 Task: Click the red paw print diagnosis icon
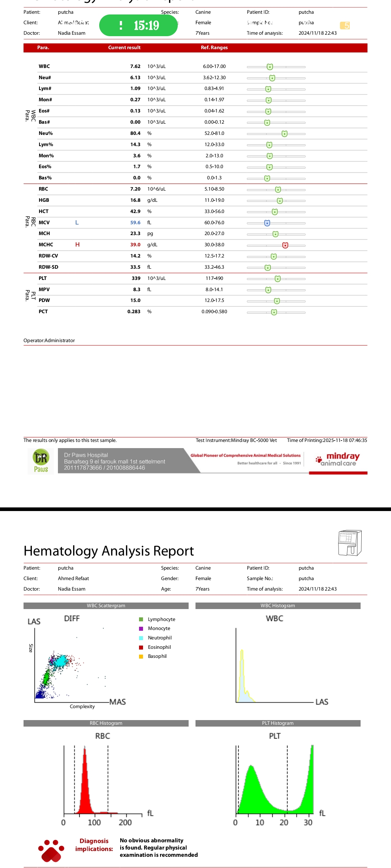point(51,851)
